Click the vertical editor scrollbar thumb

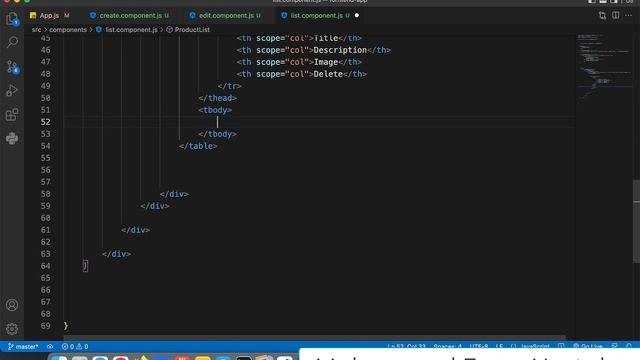(636, 222)
